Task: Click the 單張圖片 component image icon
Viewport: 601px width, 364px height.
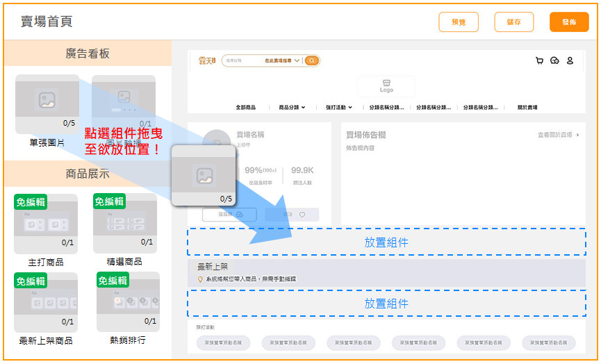Action: click(47, 100)
